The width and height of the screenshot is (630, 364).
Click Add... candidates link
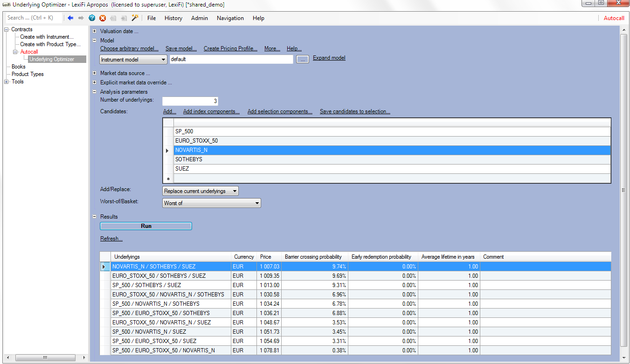pos(170,111)
